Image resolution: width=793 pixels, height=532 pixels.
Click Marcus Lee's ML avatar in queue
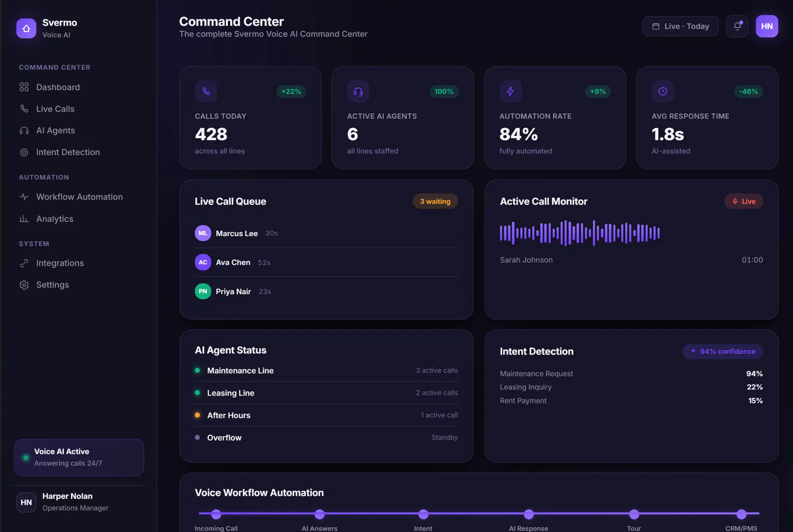point(203,233)
